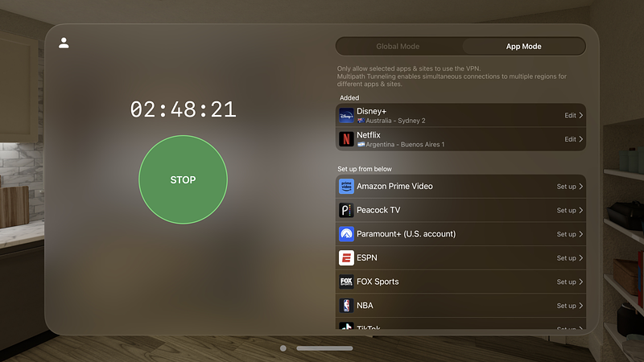This screenshot has width=644, height=362.
Task: Click the Australia flag under Disney+
Action: [361, 121]
